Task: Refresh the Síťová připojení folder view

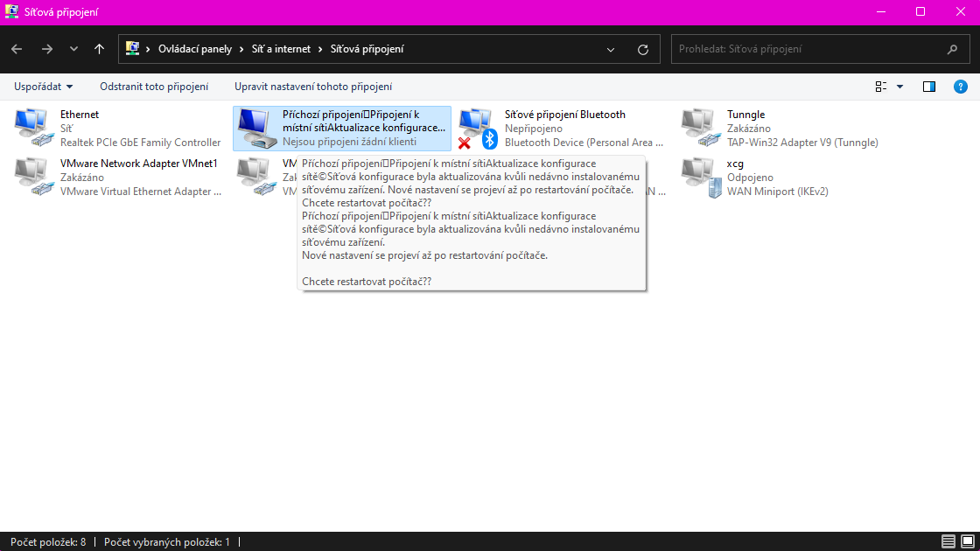Action: 643,50
